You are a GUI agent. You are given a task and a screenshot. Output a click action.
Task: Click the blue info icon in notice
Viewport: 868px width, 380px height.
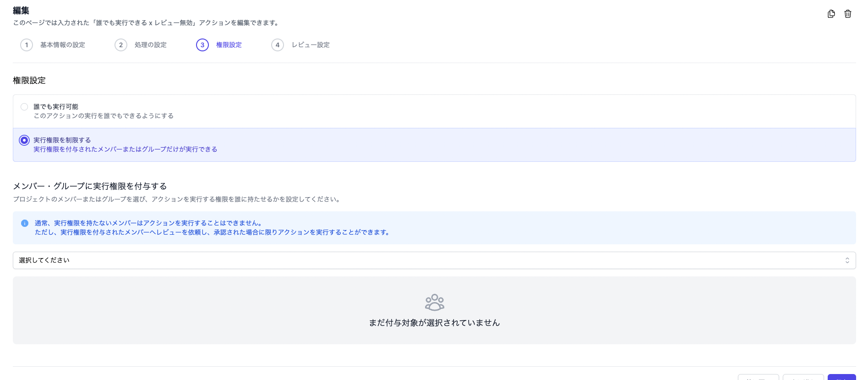pyautogui.click(x=25, y=223)
